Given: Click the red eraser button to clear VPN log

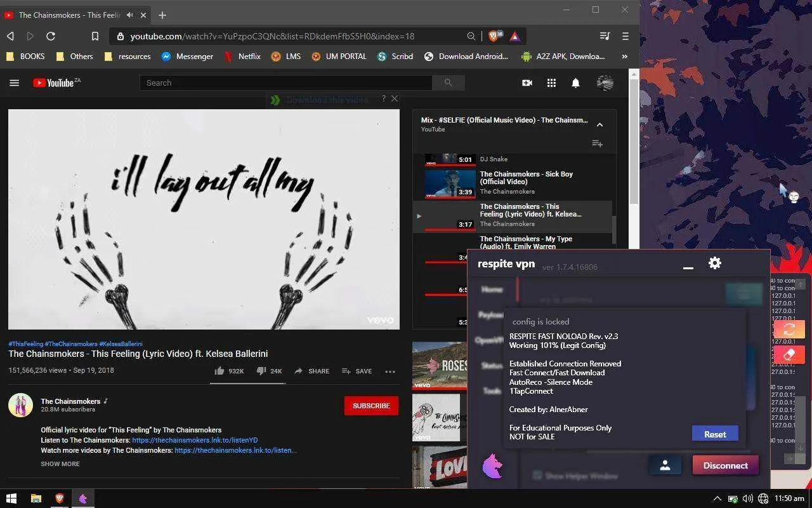Looking at the screenshot, I should 789,355.
